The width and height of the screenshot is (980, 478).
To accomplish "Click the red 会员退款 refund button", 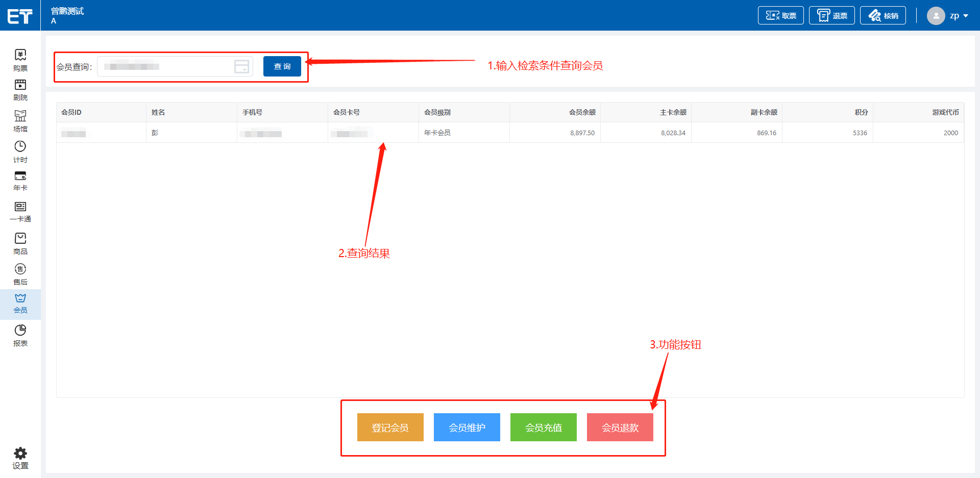I will click(620, 427).
